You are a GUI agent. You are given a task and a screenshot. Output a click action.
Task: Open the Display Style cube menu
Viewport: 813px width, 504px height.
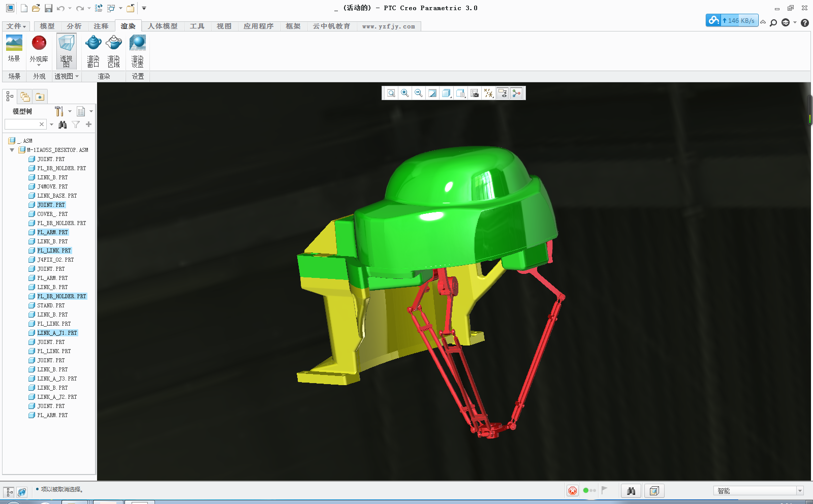click(x=447, y=93)
